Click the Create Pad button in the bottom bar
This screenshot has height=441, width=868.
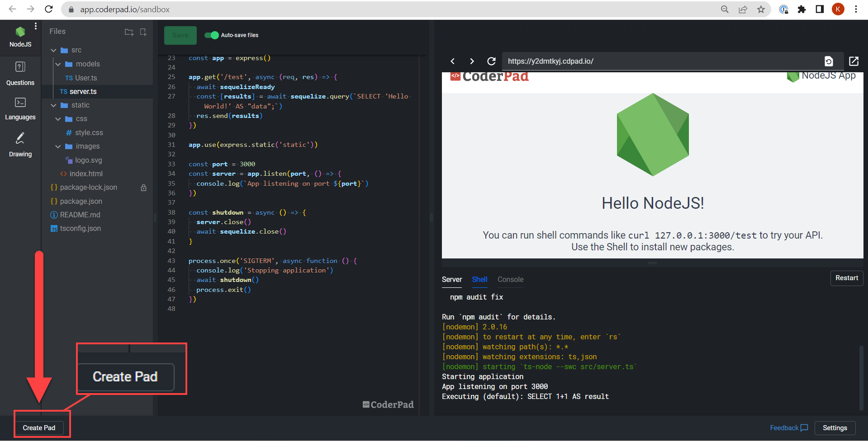tap(39, 427)
